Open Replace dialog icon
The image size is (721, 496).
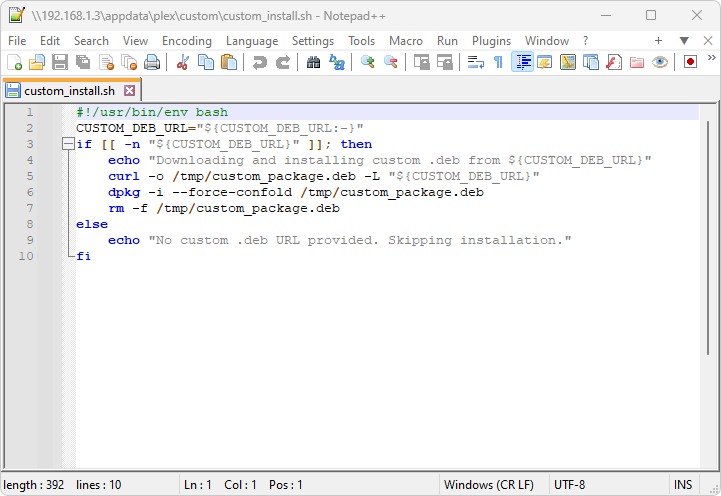(337, 62)
